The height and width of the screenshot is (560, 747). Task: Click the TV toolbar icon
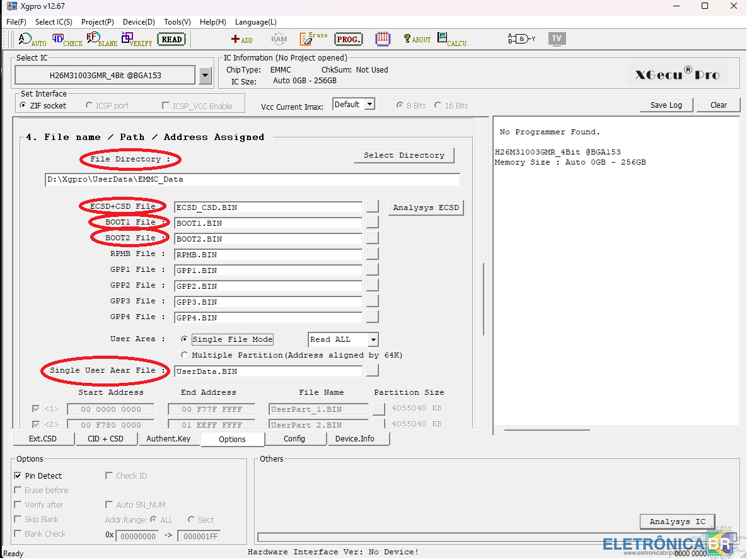[x=557, y=38]
